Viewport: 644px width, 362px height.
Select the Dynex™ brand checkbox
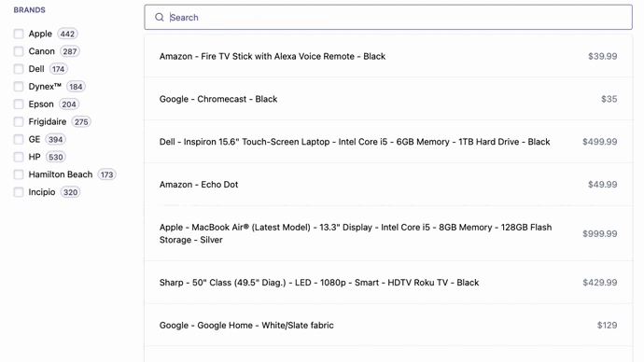click(x=19, y=87)
